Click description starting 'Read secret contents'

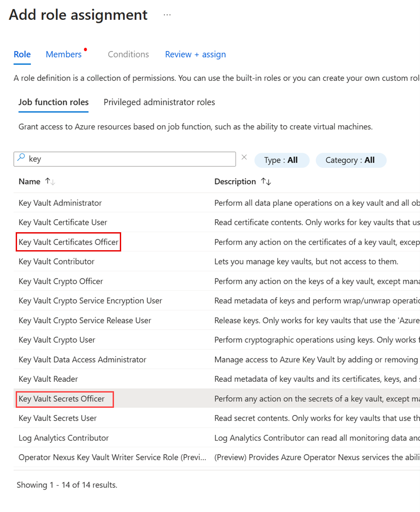pos(317,418)
